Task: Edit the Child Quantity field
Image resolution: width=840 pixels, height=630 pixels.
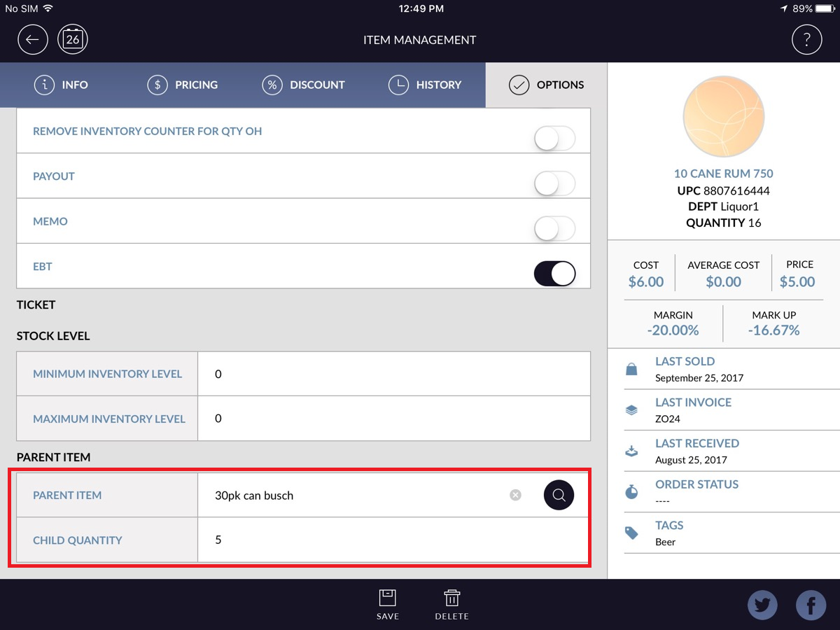Action: click(x=392, y=540)
